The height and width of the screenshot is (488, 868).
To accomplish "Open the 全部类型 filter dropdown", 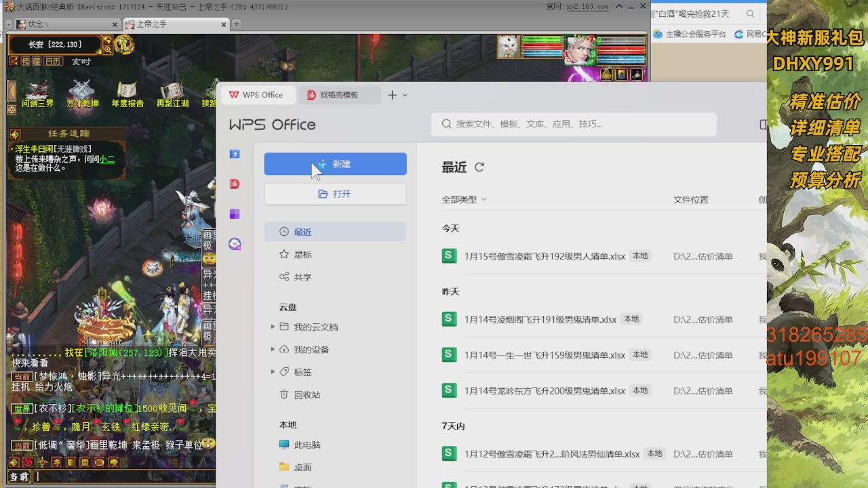I will pos(465,199).
